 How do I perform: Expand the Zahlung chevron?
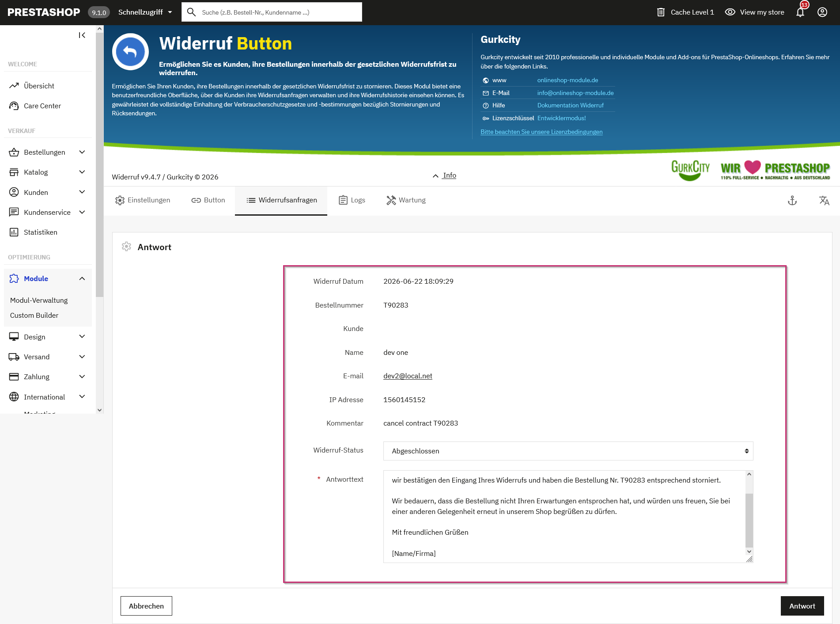tap(82, 377)
